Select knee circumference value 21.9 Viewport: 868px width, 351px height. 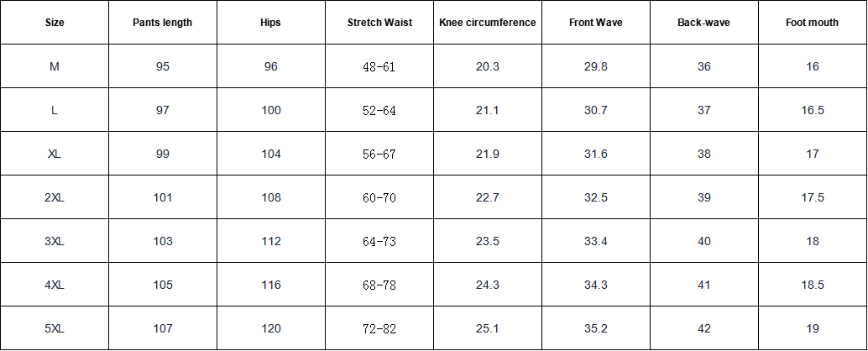(x=487, y=154)
